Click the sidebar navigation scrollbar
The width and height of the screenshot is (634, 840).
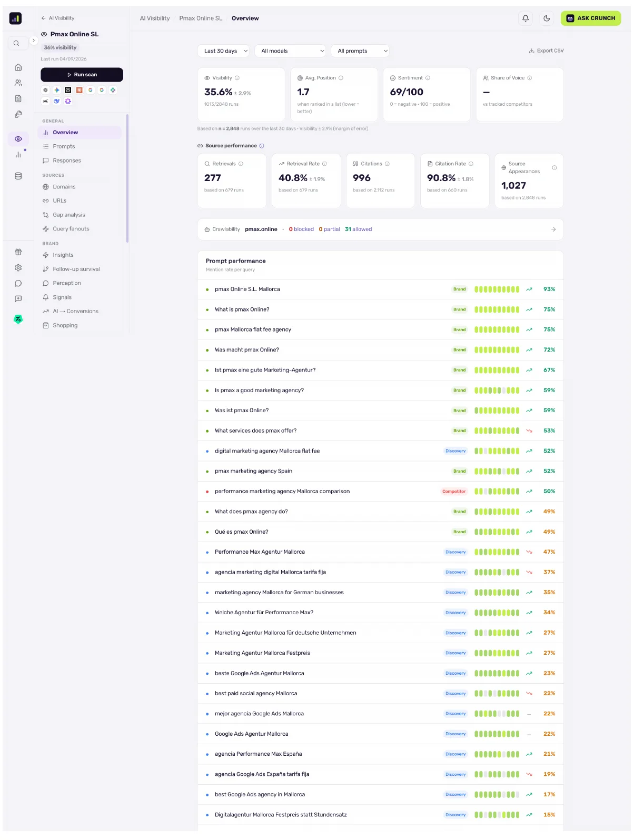coord(127,179)
